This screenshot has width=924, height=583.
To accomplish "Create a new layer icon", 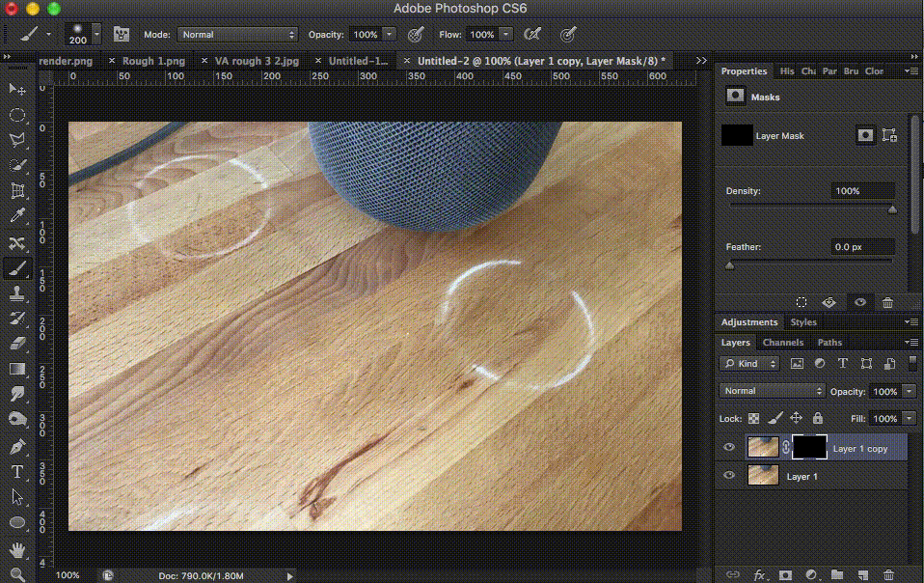I will coord(862,574).
